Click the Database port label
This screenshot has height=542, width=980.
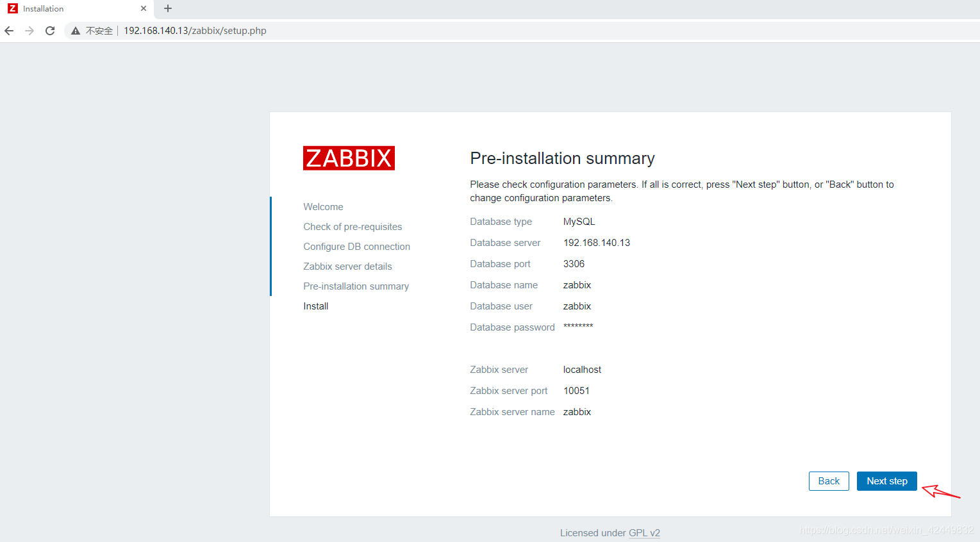(x=500, y=264)
